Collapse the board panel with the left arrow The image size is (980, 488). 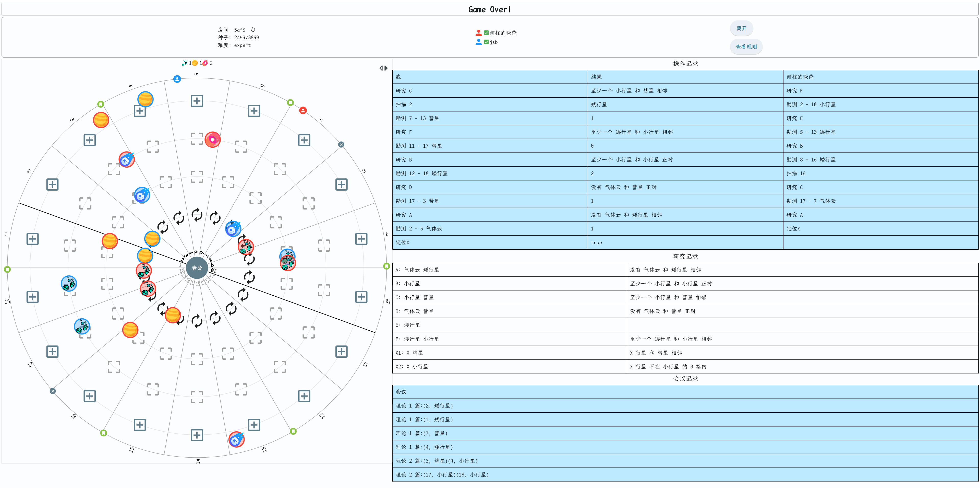click(x=381, y=68)
